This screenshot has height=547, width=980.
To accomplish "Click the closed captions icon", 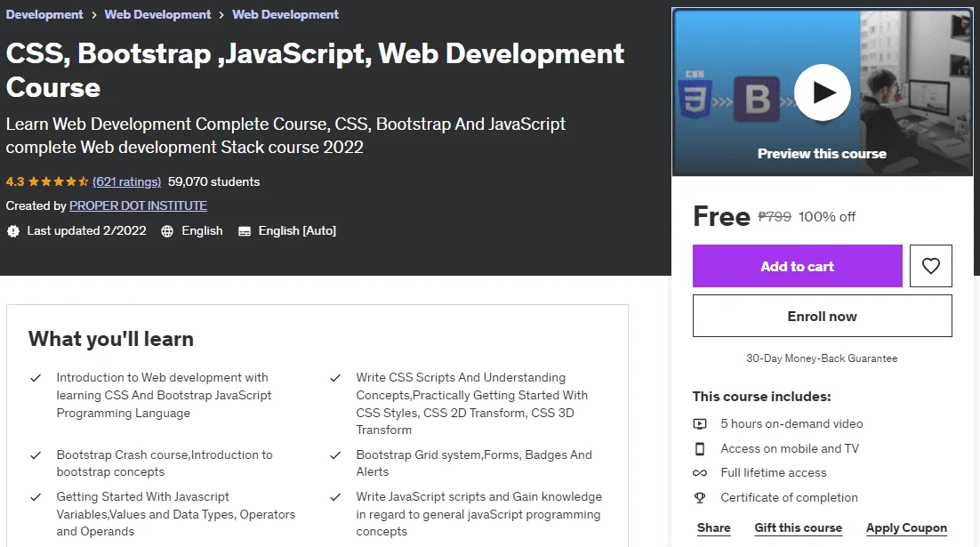I will click(x=245, y=231).
